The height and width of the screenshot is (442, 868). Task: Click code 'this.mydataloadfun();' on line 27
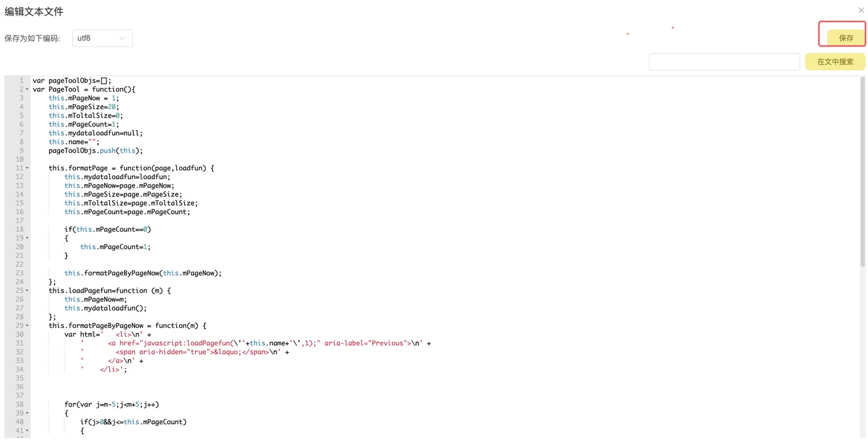105,308
